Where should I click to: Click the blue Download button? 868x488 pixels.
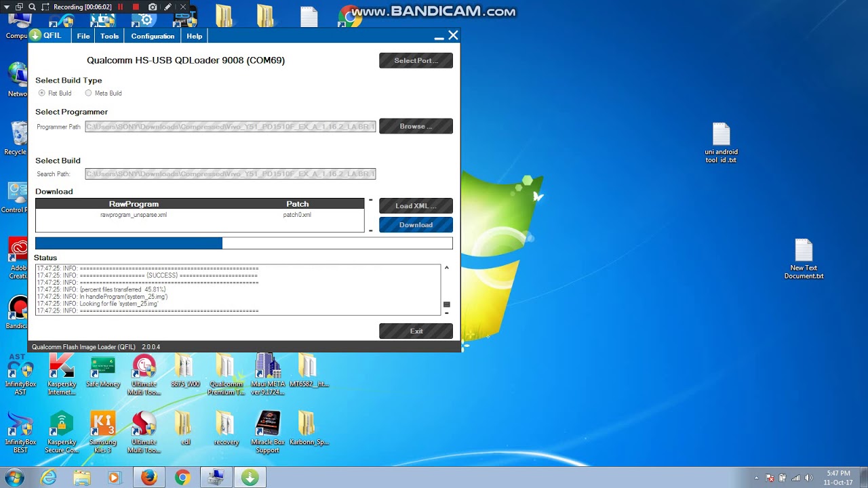pos(416,225)
